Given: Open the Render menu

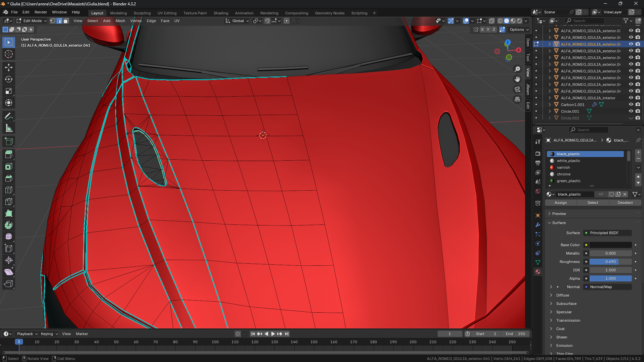Looking at the screenshot, I should (41, 12).
